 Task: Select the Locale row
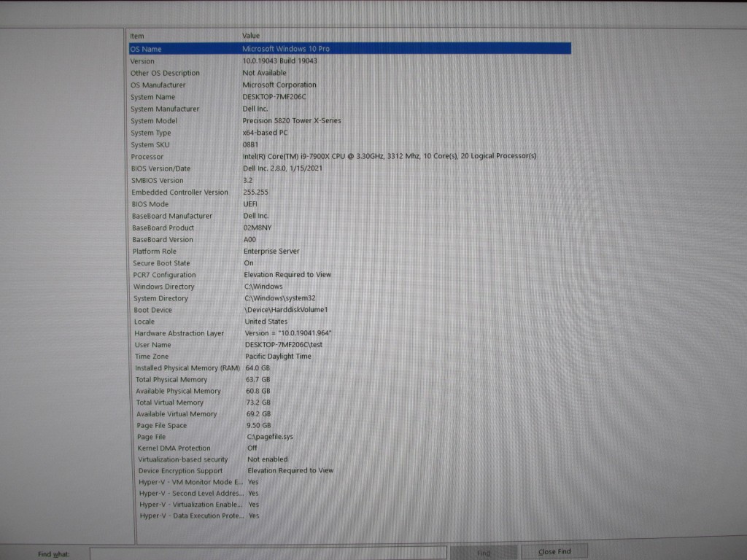[349, 322]
